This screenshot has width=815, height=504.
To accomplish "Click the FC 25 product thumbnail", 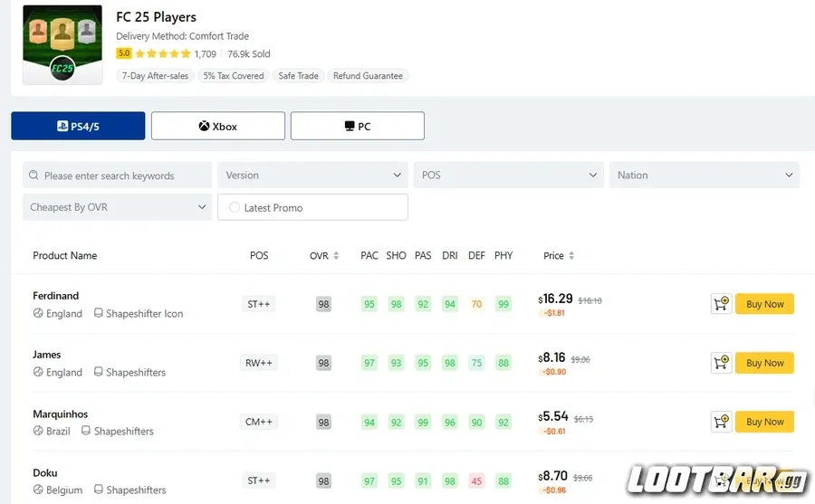I will point(62,45).
